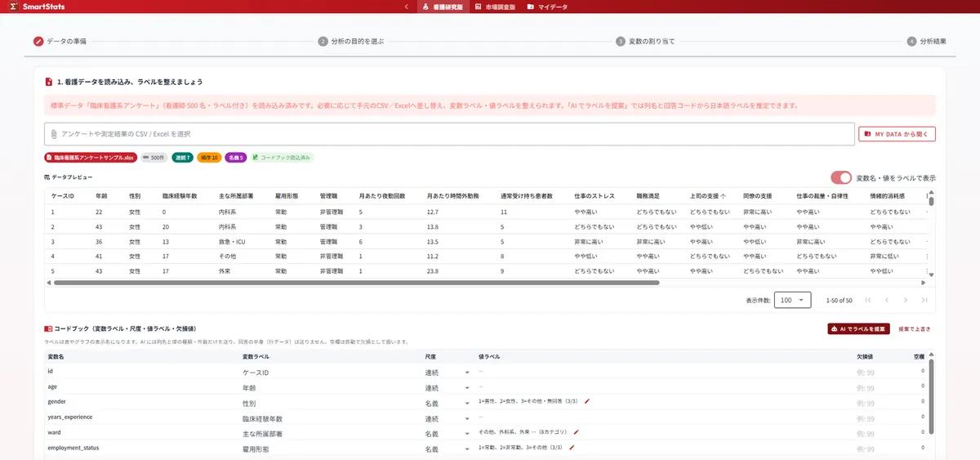Viewport: 980px width, 460px height.
Task: Go to step 3 変数の割り当て
Action: pos(645,41)
